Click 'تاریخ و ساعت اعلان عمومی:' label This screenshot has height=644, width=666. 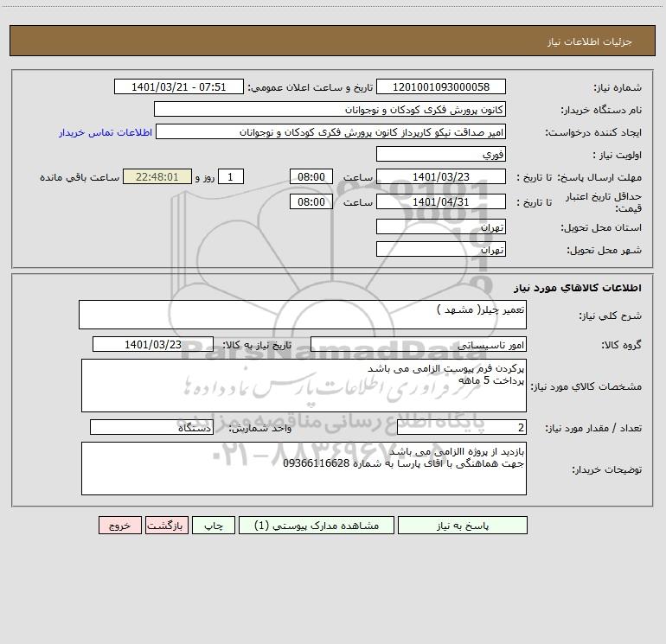pyautogui.click(x=311, y=87)
